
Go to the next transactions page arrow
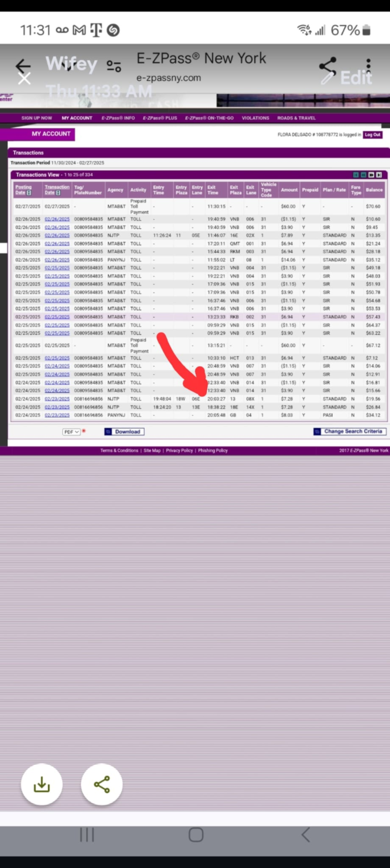371,175
